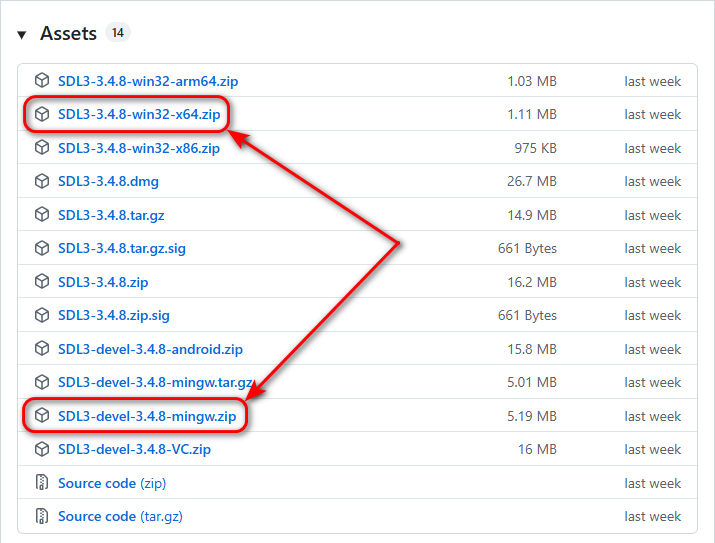Click the 15.8 MB size text

(532, 349)
